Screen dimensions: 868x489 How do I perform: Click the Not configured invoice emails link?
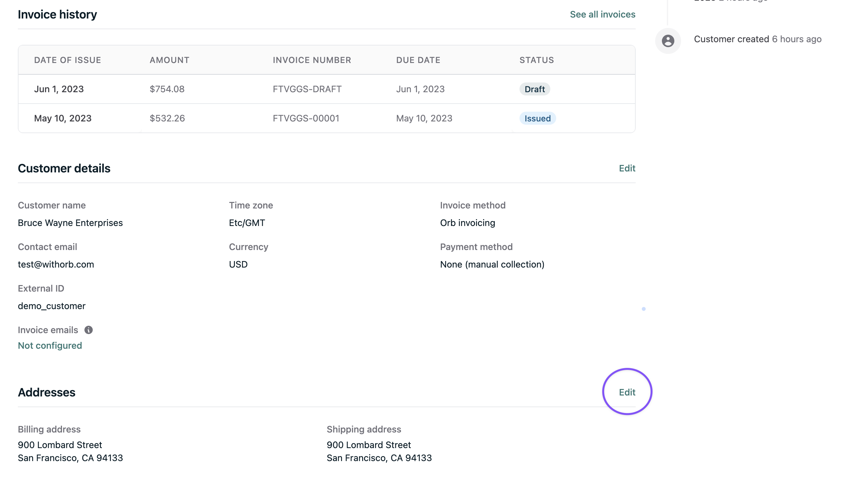50,345
